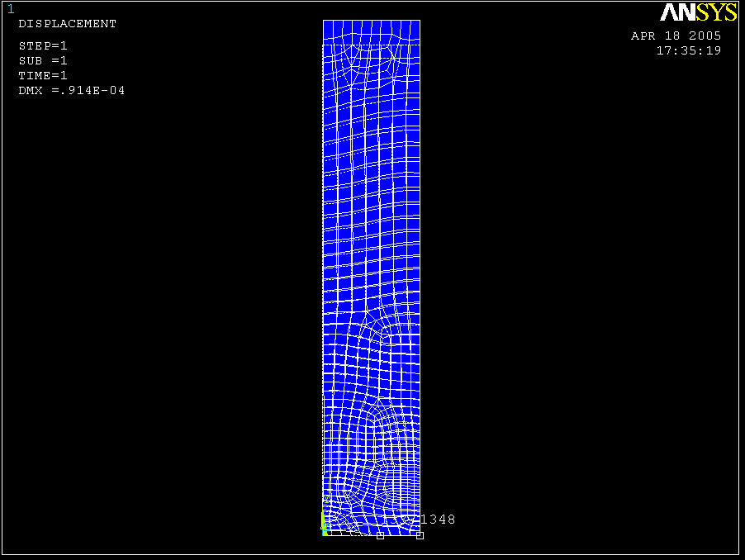Click the DISPLACEMENT plot title text

coord(67,24)
